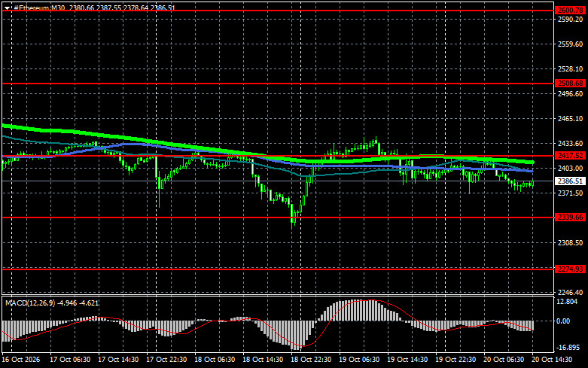The height and width of the screenshot is (368, 588).
Task: Select the red 2600.78 level label
Action: click(x=570, y=11)
